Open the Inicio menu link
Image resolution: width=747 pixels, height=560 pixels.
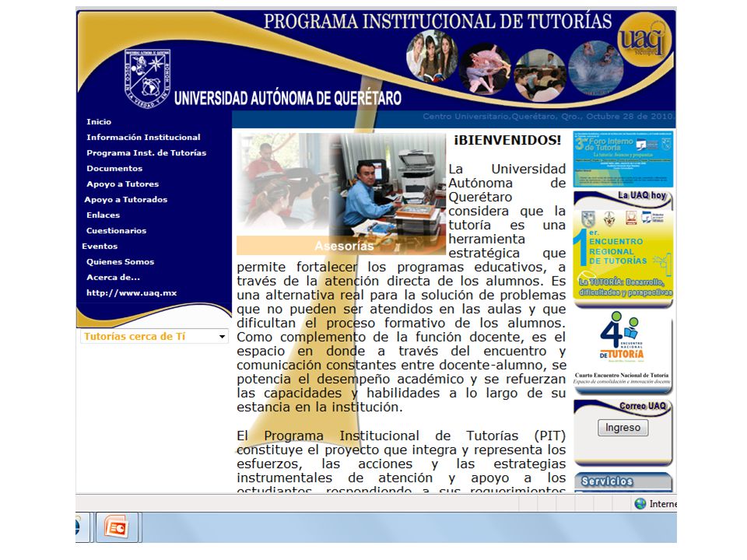tap(99, 122)
